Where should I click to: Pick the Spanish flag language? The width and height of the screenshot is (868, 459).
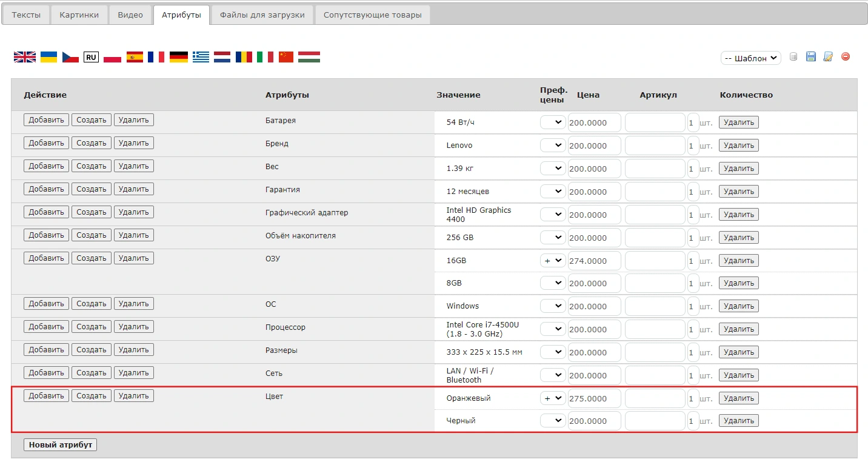click(135, 57)
